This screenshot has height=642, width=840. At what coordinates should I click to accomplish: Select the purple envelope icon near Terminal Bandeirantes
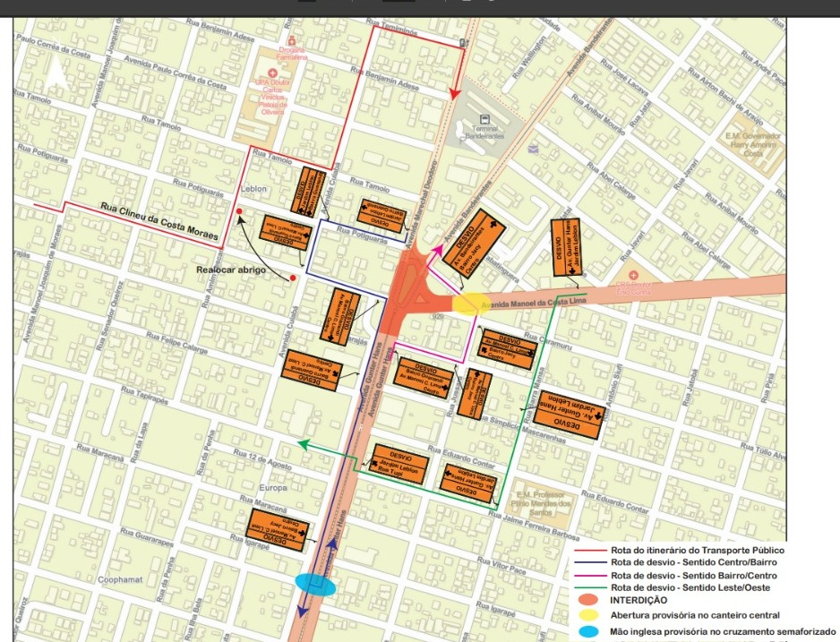[533, 149]
